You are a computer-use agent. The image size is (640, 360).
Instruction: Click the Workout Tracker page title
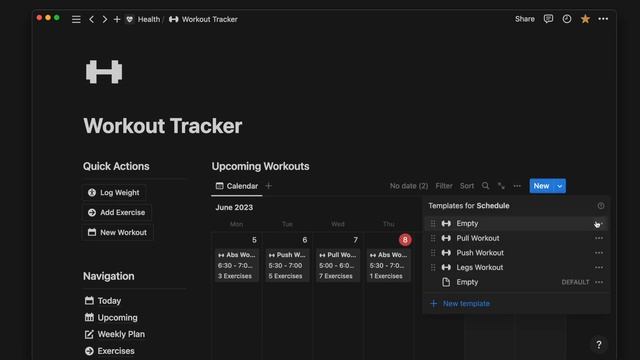(162, 126)
